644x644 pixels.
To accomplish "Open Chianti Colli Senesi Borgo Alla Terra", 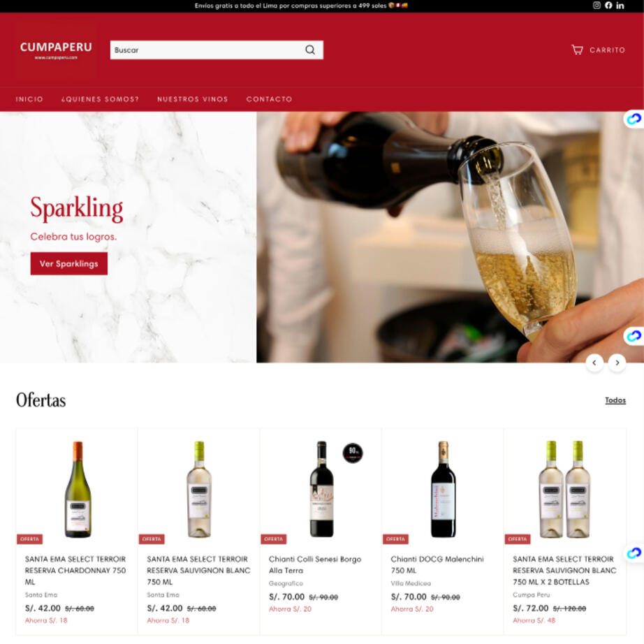I will pos(315,565).
